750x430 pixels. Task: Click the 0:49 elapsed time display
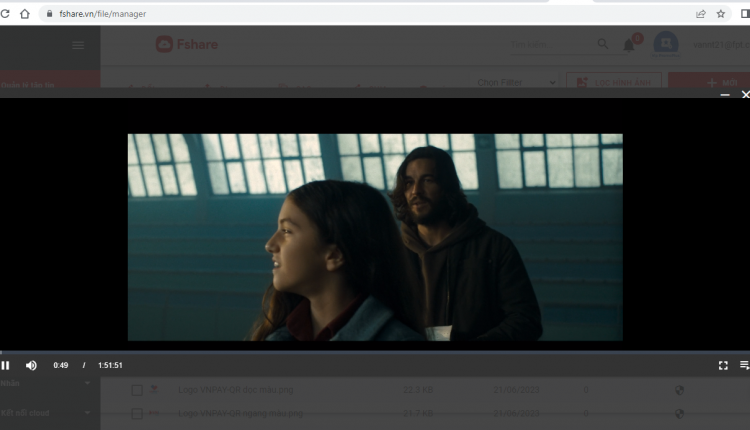click(x=61, y=365)
